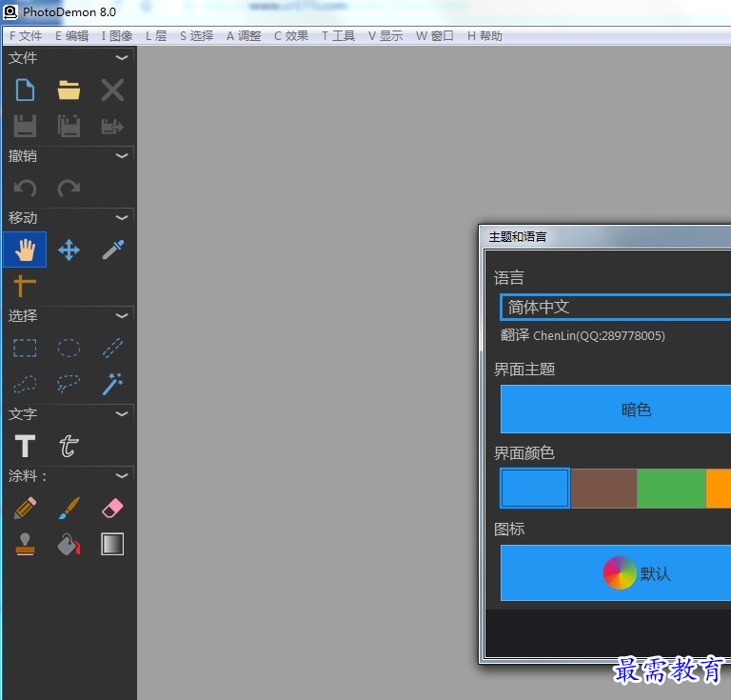This screenshot has width=731, height=700.
Task: Select the Clone stamp tool
Action: tap(25, 544)
